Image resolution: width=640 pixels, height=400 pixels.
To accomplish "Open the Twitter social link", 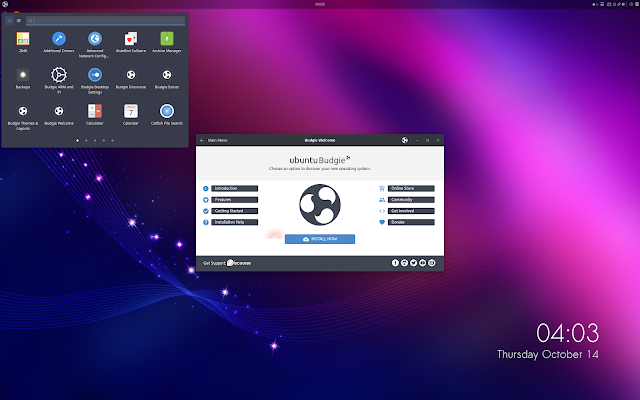I will (x=413, y=263).
